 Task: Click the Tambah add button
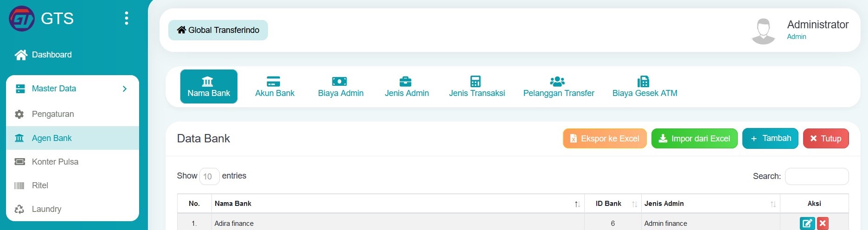click(770, 139)
